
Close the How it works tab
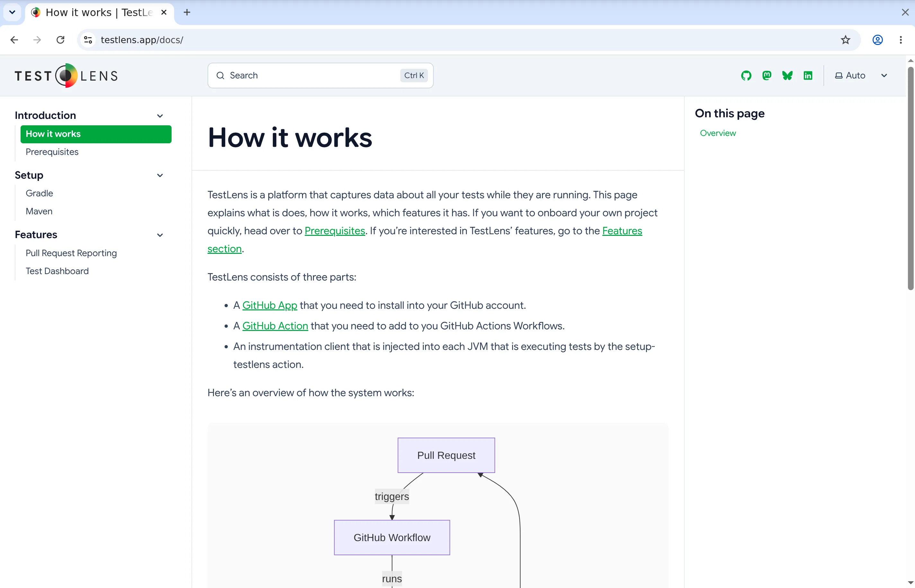click(164, 12)
